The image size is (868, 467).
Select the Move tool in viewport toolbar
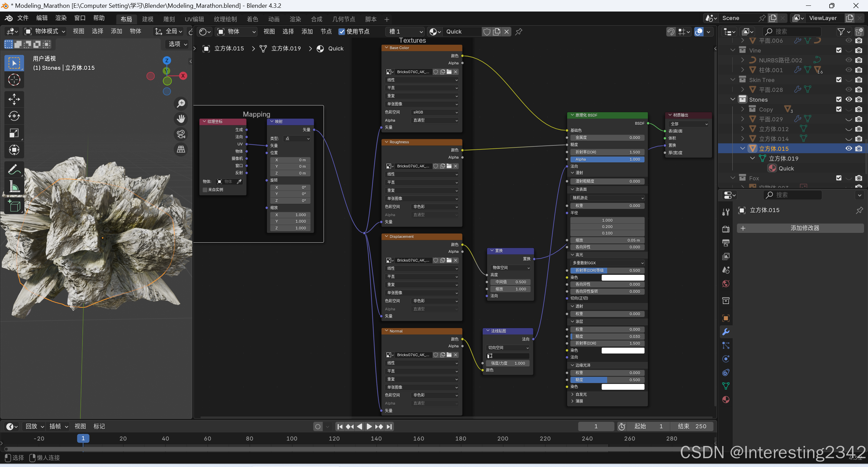14,99
